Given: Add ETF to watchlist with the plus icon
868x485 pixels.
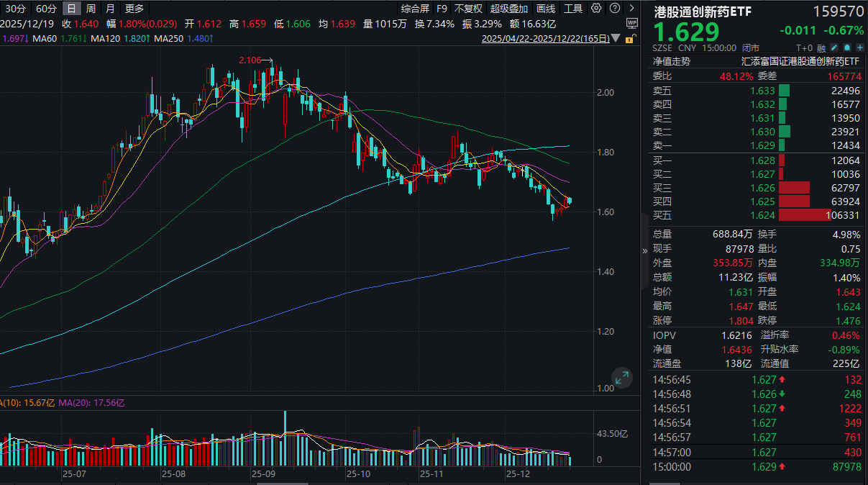Looking at the screenshot, I should (x=860, y=47).
